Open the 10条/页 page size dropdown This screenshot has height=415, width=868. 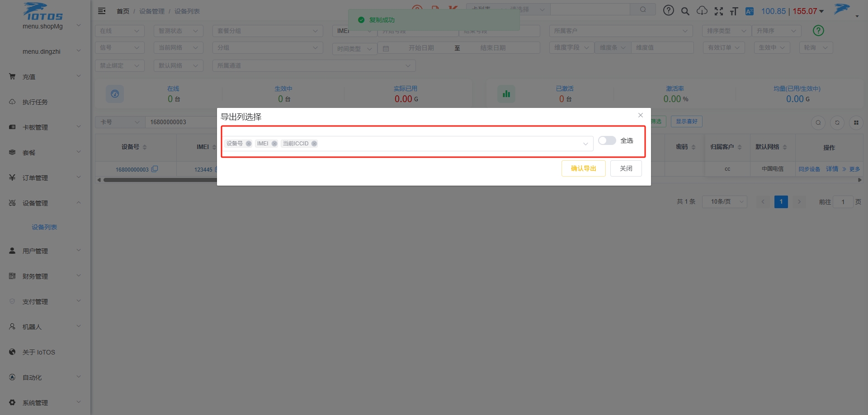724,202
